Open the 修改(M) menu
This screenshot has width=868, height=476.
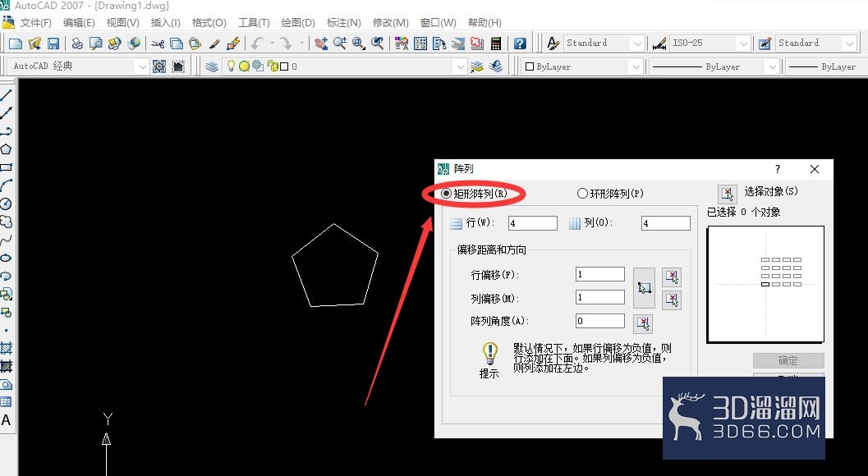(390, 23)
